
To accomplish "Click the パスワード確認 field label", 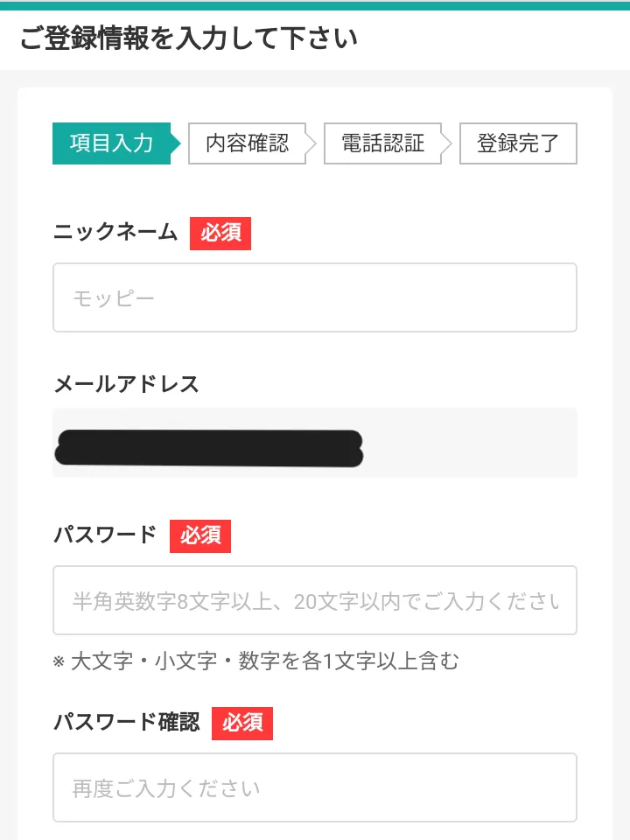I will 126,723.
